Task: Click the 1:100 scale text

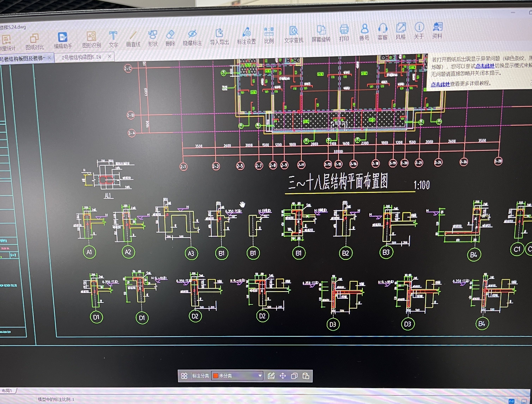Action: (x=422, y=185)
